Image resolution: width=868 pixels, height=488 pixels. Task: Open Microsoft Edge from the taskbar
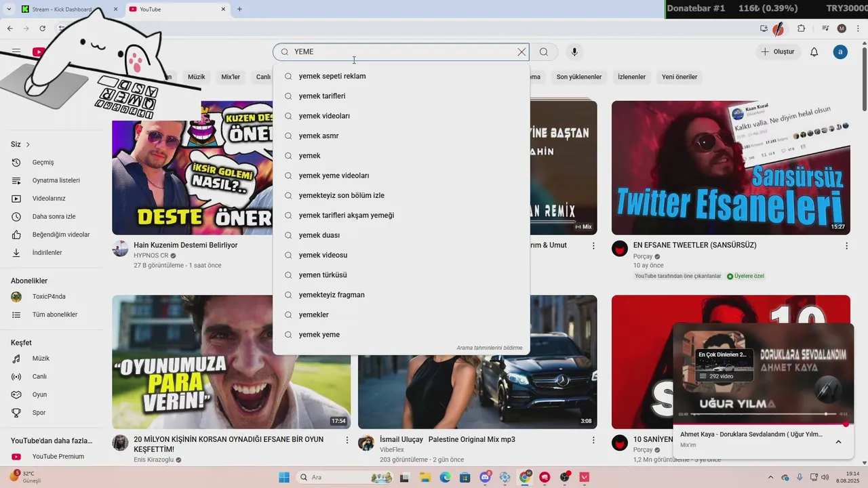445,477
